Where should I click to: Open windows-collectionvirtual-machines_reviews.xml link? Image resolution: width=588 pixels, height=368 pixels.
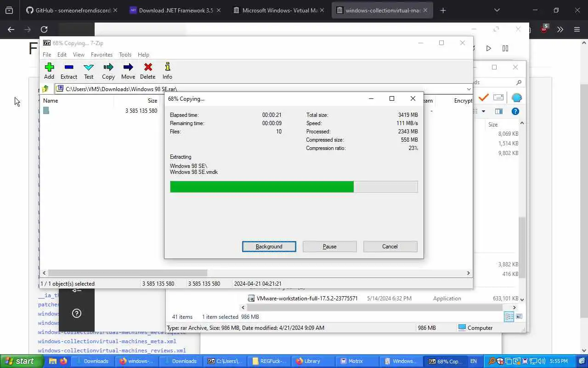(112, 351)
